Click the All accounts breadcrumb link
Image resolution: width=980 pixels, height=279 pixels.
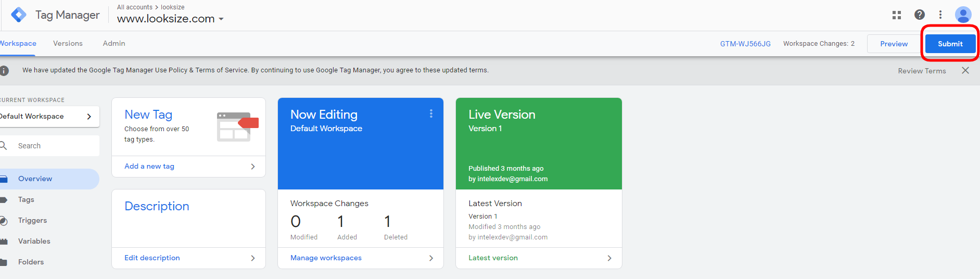135,7
